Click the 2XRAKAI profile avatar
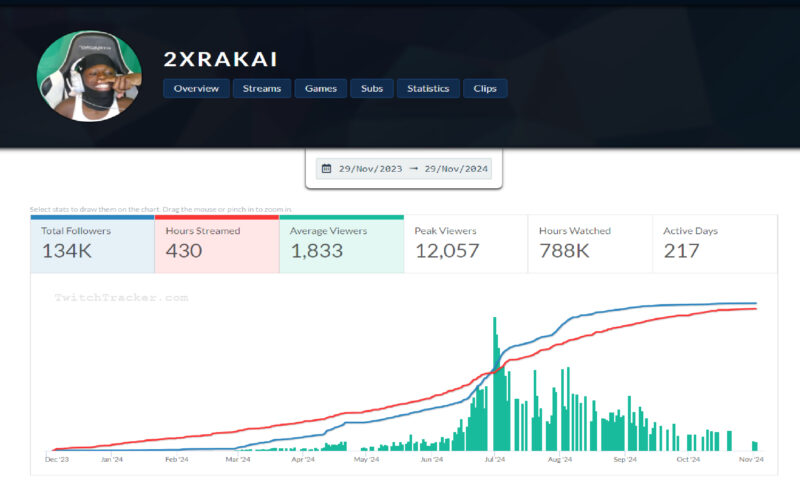This screenshot has height=500, width=800. pyautogui.click(x=89, y=77)
